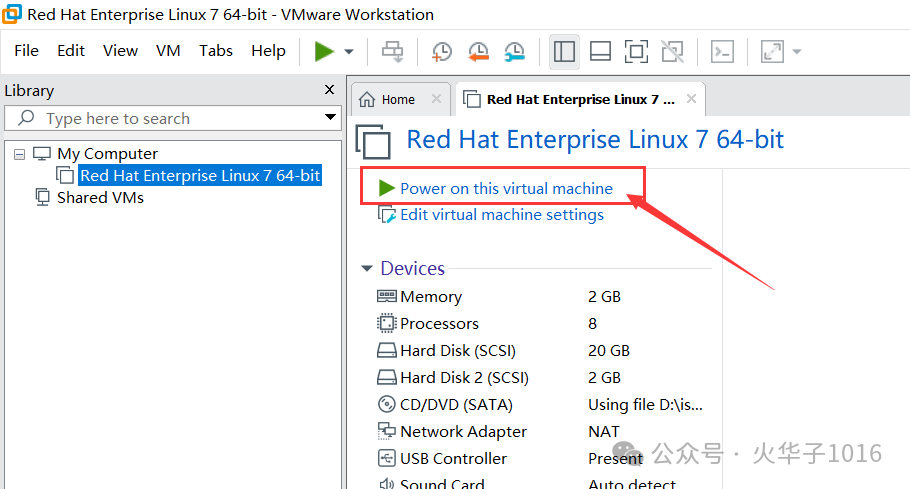Click the Unity mode toolbar icon
This screenshot has height=489, width=910.
coord(673,52)
